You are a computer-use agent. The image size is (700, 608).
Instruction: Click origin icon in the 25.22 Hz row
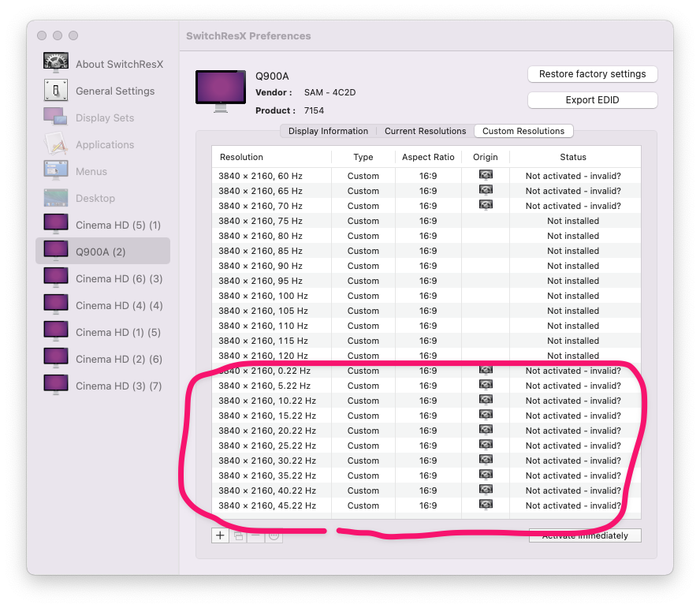486,445
